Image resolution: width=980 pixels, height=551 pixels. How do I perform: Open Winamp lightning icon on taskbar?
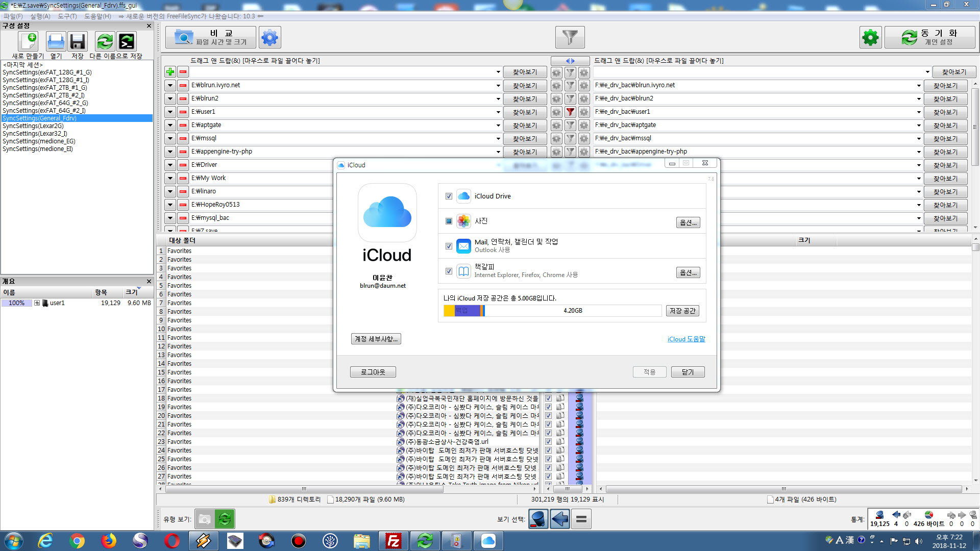pyautogui.click(x=204, y=541)
